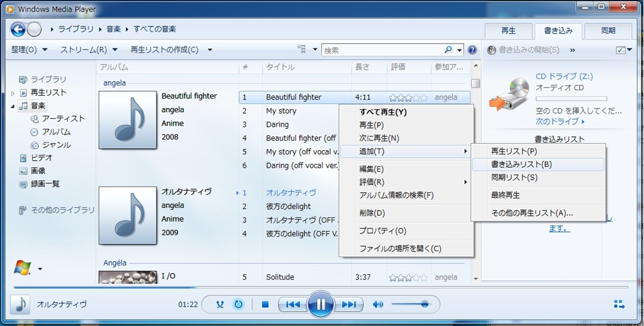
Task: Click in the 検索 search box
Action: pos(383,50)
